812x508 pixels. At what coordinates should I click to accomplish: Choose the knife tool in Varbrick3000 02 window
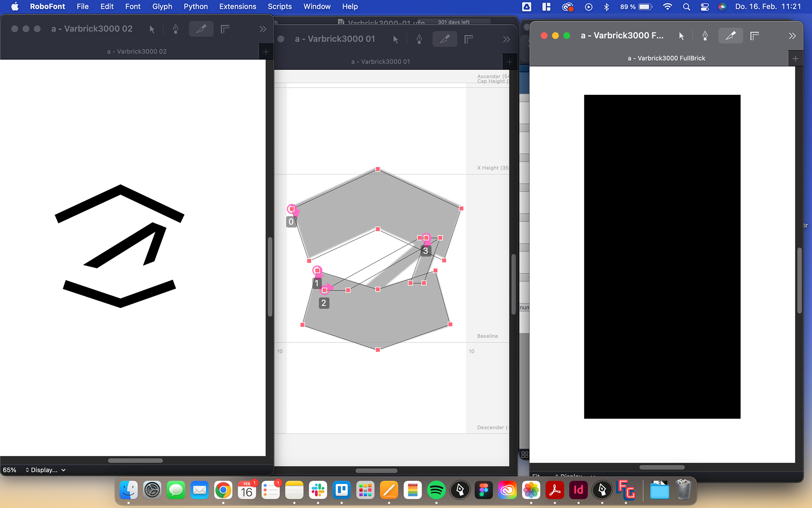(x=201, y=29)
